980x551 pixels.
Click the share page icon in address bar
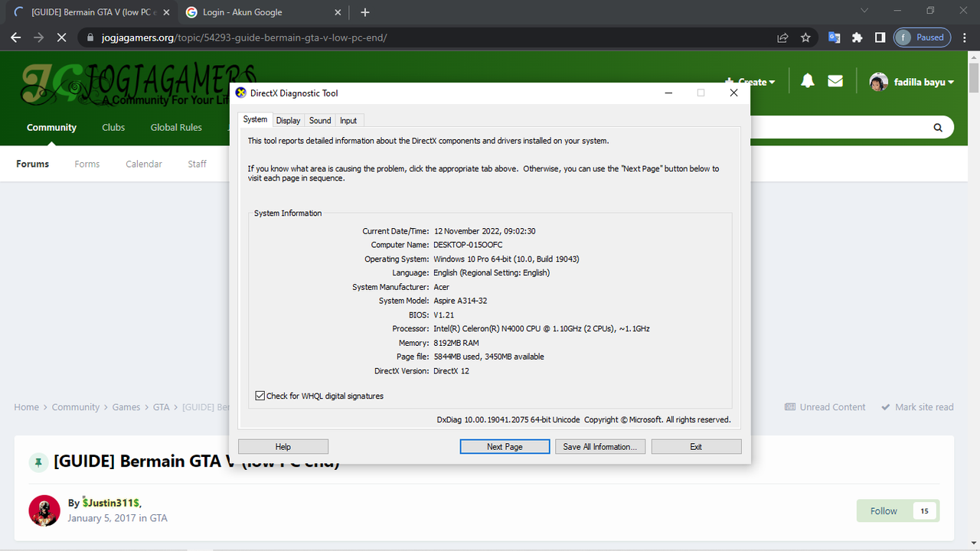[782, 37]
